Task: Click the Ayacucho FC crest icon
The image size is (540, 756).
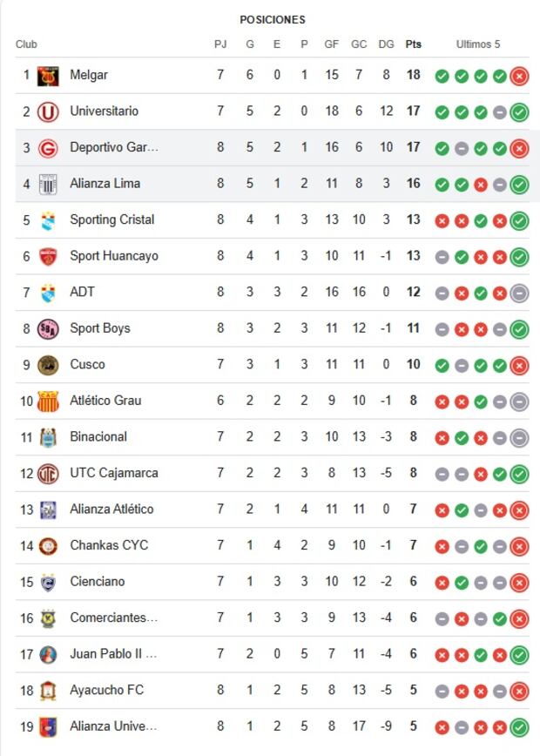Action: [48, 691]
